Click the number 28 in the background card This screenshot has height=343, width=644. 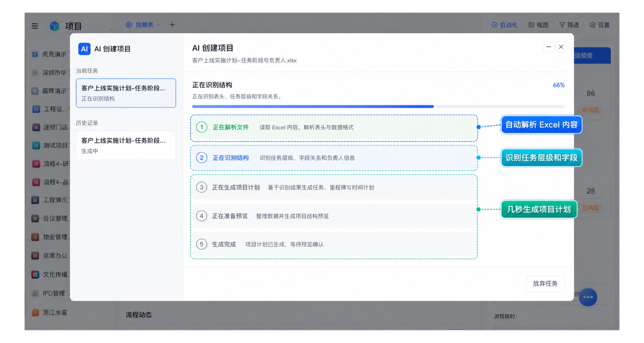[x=591, y=191]
